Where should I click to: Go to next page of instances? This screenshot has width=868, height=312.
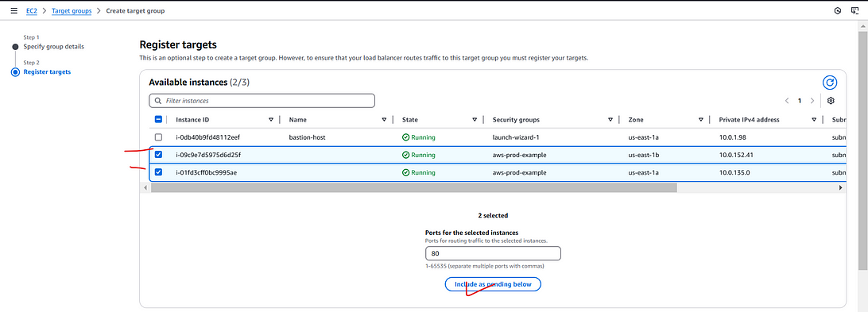coord(812,101)
